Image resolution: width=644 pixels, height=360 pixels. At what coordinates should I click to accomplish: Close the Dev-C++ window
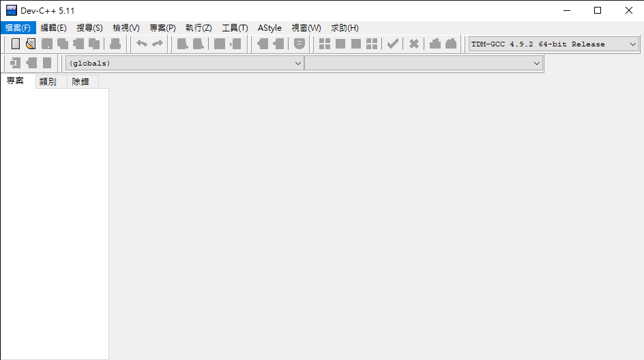tap(629, 10)
